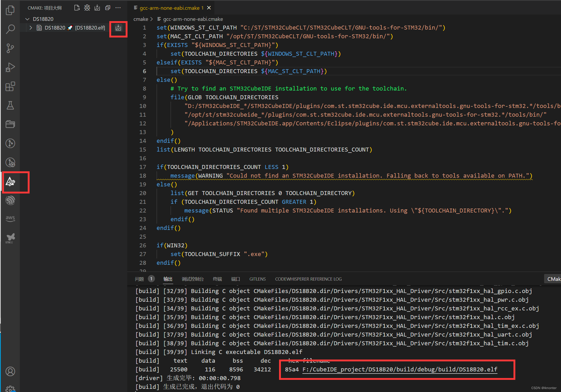Click line number 18 in the gutter
Image resolution: width=561 pixels, height=392 pixels.
pyautogui.click(x=143, y=176)
